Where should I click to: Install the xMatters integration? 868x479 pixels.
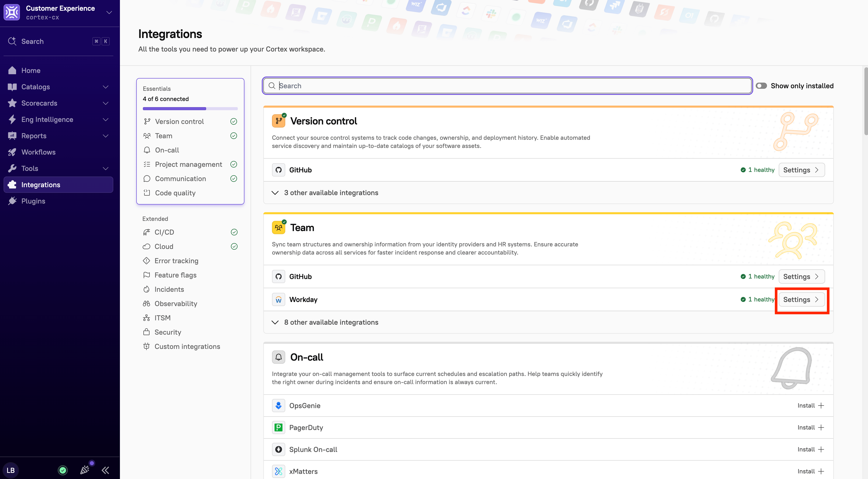click(x=811, y=471)
